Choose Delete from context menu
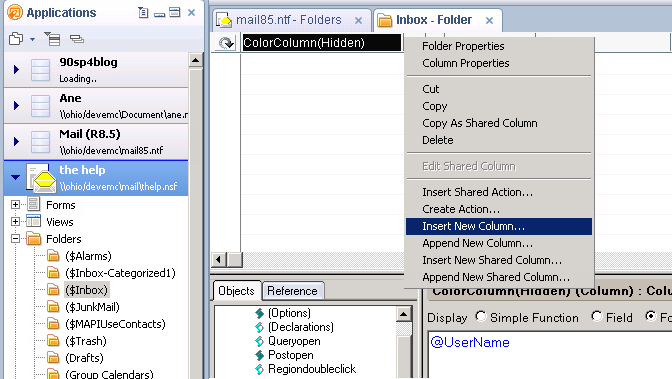Viewport: 672px width, 379px height. tap(438, 140)
